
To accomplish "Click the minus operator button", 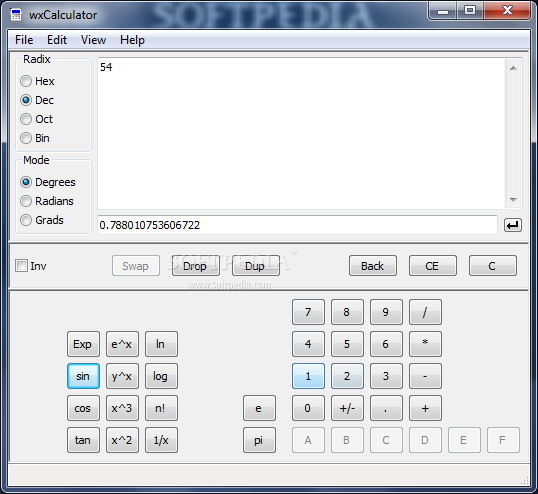I will point(425,376).
